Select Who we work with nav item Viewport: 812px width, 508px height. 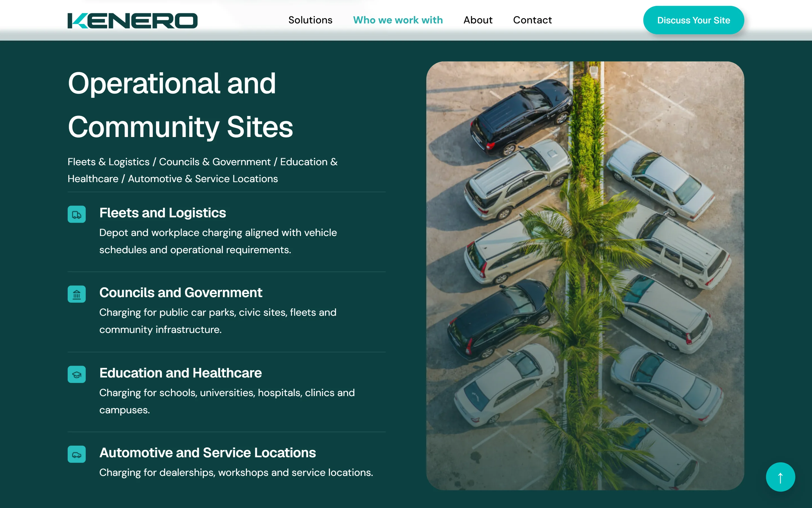(398, 20)
